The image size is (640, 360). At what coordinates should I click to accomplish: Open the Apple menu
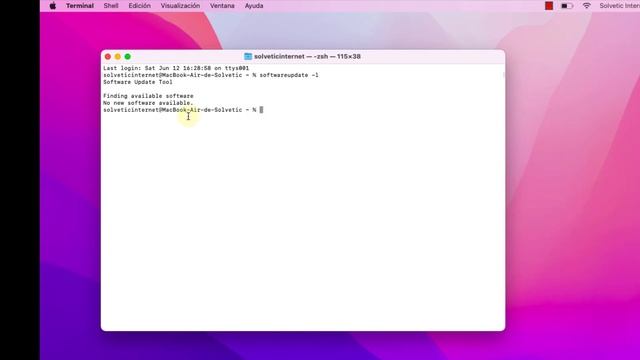pyautogui.click(x=53, y=6)
